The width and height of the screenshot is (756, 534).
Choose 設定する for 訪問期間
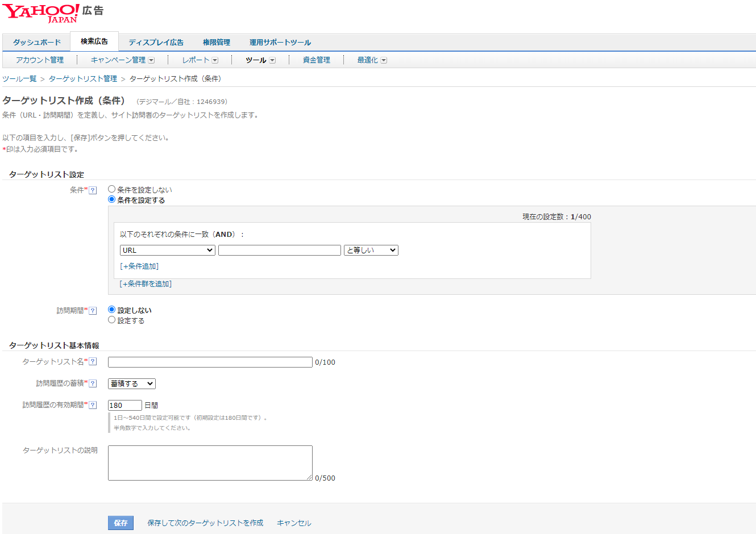pos(111,320)
